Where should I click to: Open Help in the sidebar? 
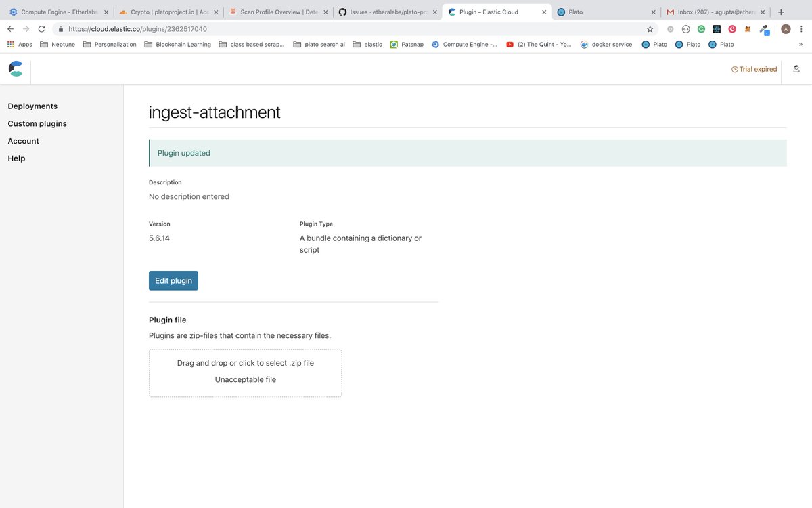click(x=16, y=158)
